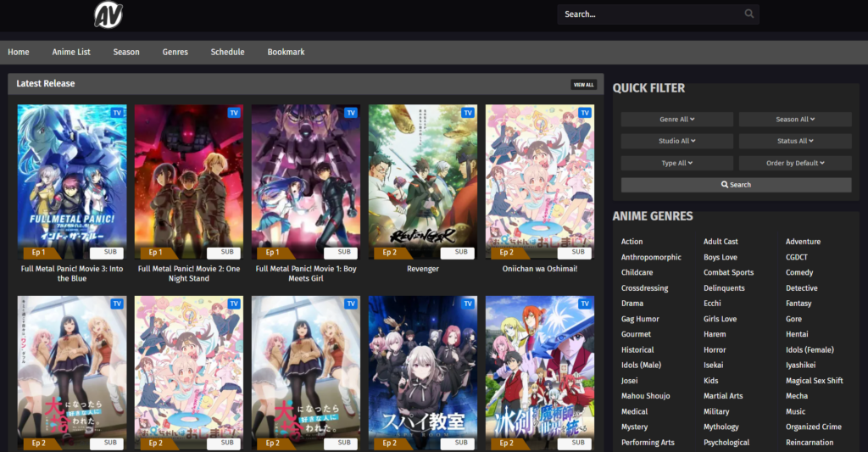Open Genres in the navigation bar
Screen dimensions: 868x452
pyautogui.click(x=175, y=52)
